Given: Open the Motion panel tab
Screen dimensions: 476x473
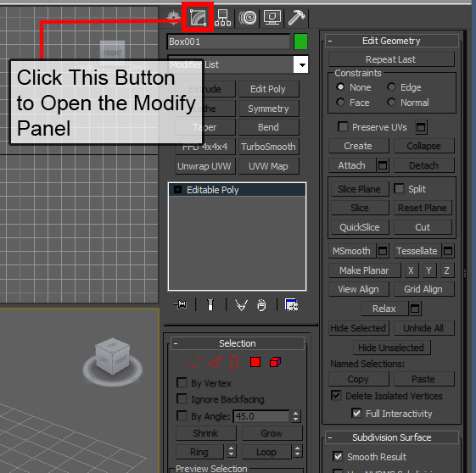Looking at the screenshot, I should tap(248, 17).
